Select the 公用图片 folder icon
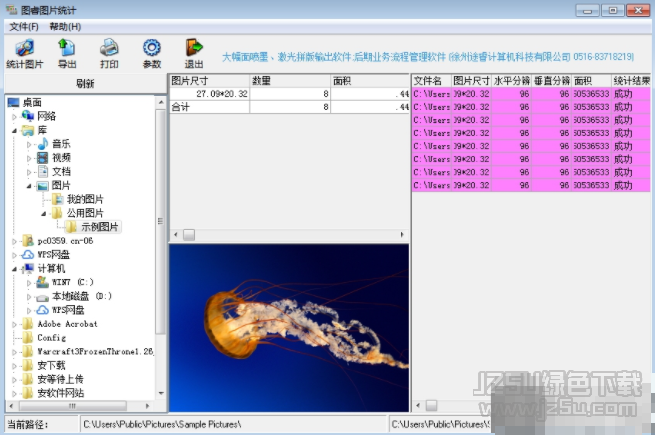The height and width of the screenshot is (435, 655). coord(57,213)
